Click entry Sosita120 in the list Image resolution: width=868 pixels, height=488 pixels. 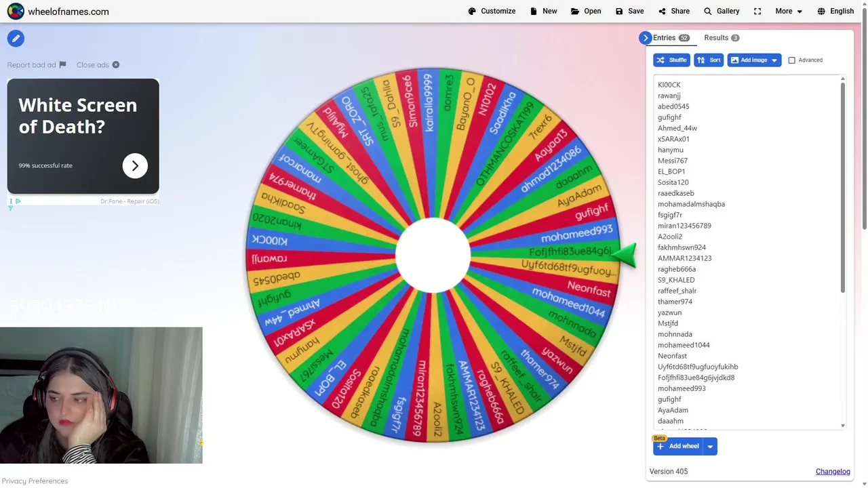click(x=673, y=182)
